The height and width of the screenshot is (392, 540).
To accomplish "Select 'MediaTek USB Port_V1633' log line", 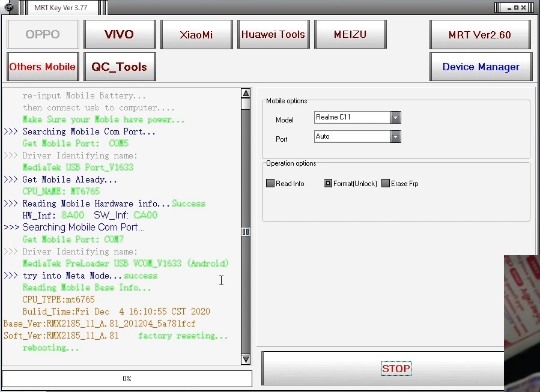I will [x=78, y=167].
